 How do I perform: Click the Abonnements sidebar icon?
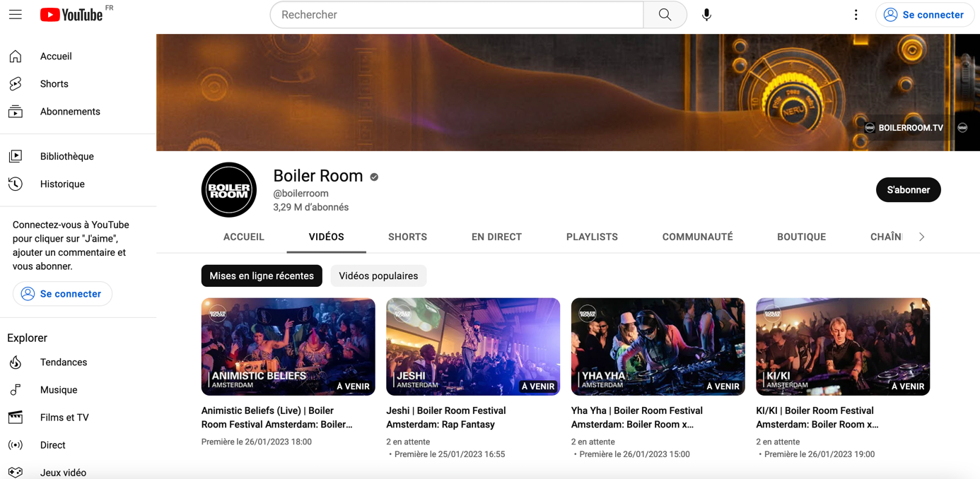point(16,112)
